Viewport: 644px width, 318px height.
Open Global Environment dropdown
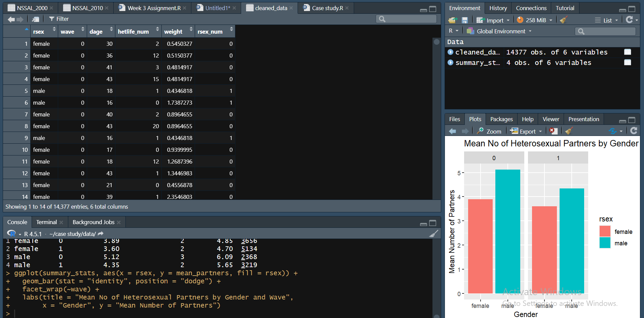point(499,31)
